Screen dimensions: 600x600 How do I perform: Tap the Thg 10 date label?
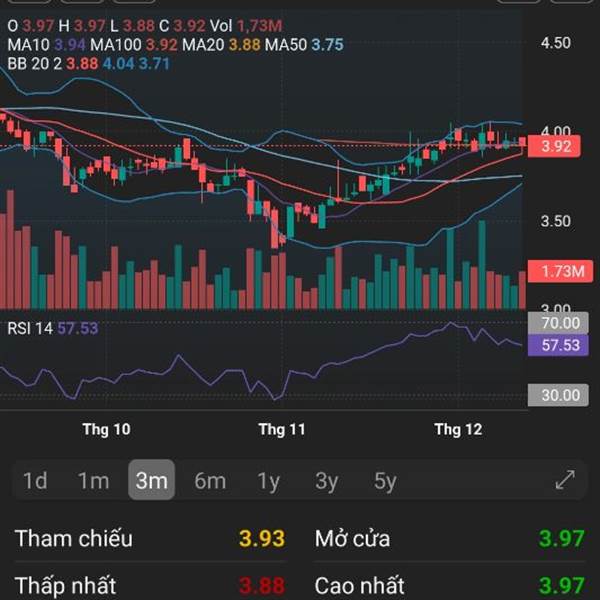click(106, 429)
